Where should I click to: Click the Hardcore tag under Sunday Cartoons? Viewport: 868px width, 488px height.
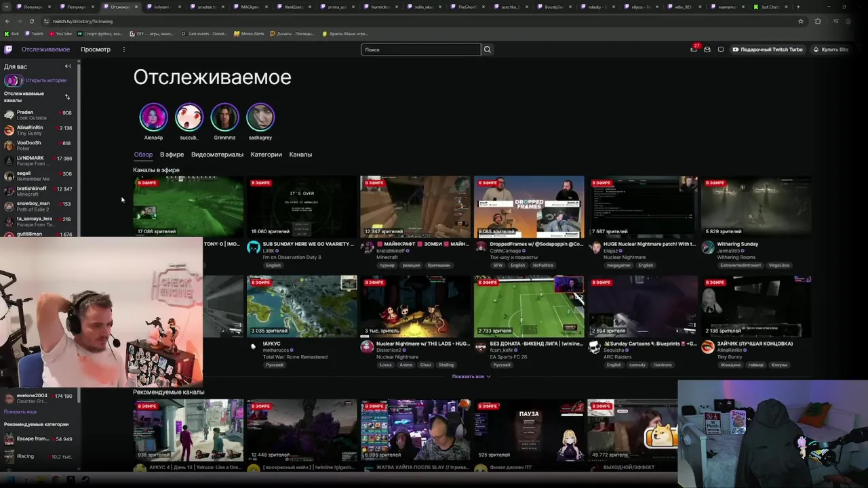click(x=662, y=365)
